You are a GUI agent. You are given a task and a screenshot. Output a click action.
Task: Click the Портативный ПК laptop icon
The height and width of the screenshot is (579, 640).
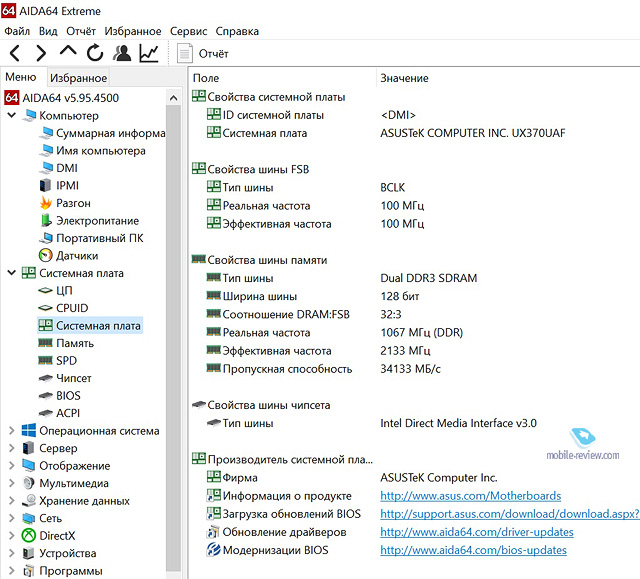click(x=46, y=237)
